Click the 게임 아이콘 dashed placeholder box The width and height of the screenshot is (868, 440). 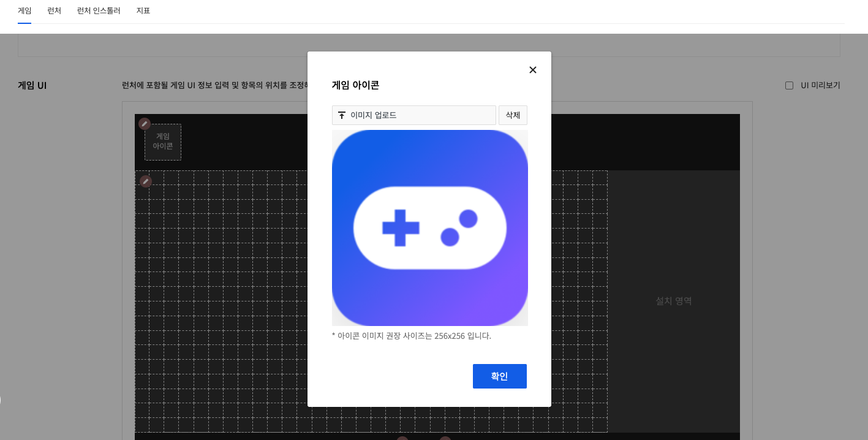pos(163,142)
